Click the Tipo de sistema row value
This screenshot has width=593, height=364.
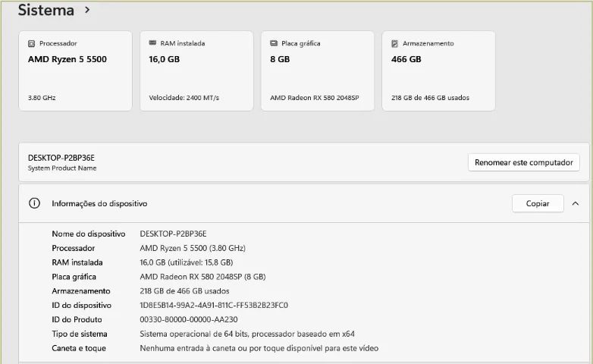247,334
